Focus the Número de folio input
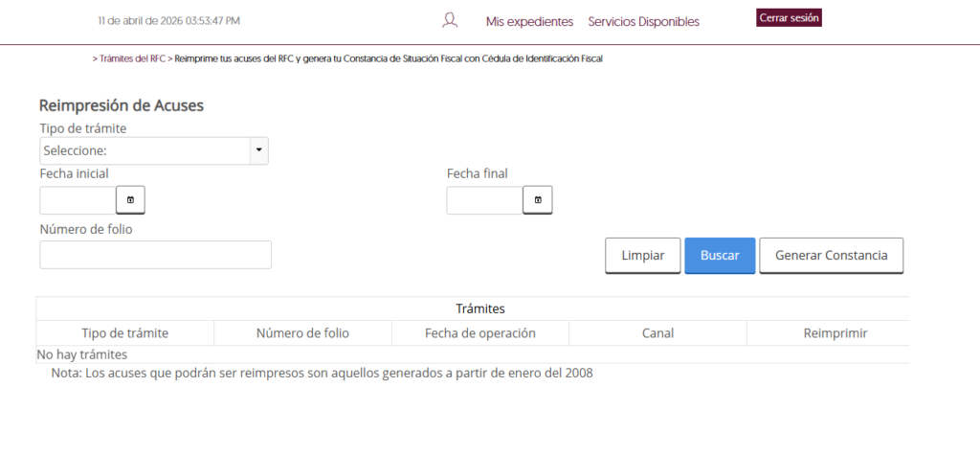 click(156, 255)
